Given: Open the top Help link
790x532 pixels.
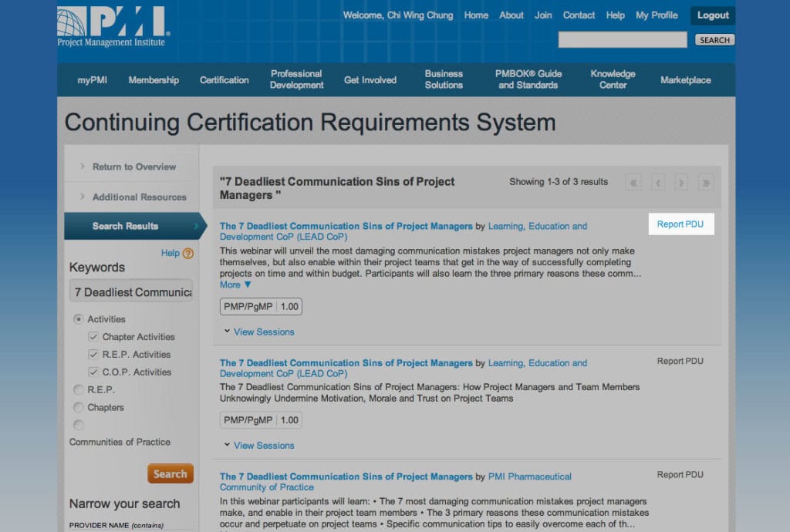Looking at the screenshot, I should [x=615, y=15].
